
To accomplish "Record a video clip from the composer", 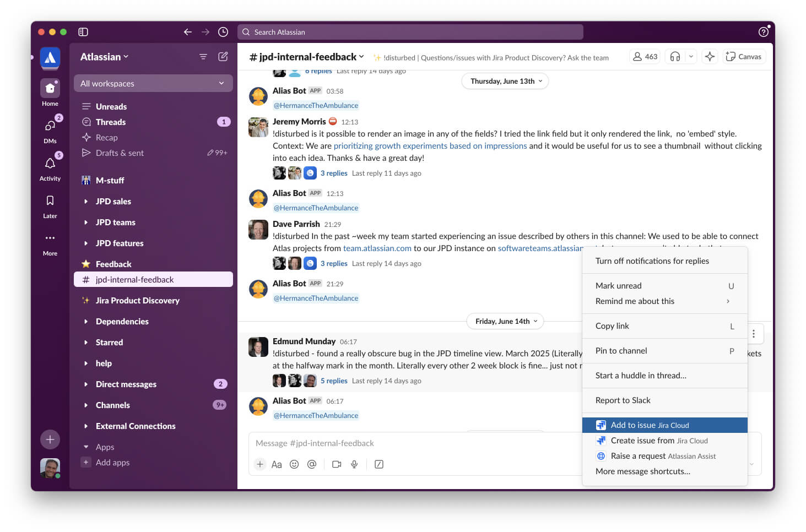I will click(337, 464).
